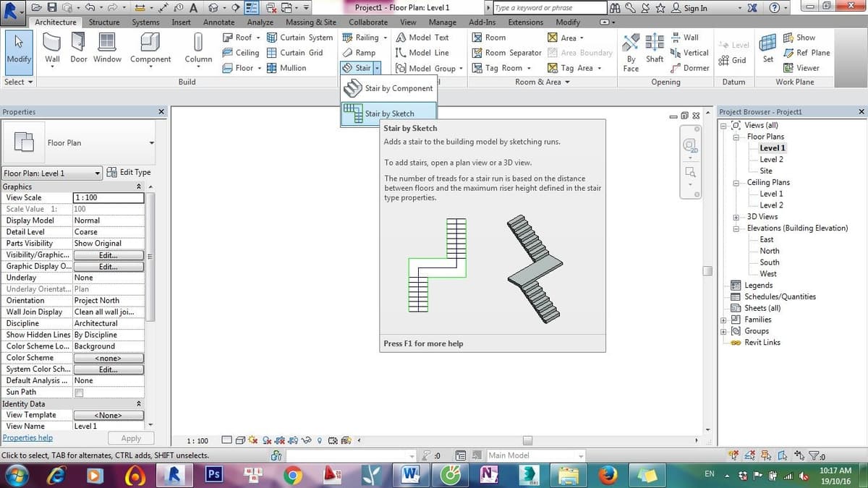This screenshot has width=868, height=488.
Task: Show the work plane
Action: tap(799, 38)
